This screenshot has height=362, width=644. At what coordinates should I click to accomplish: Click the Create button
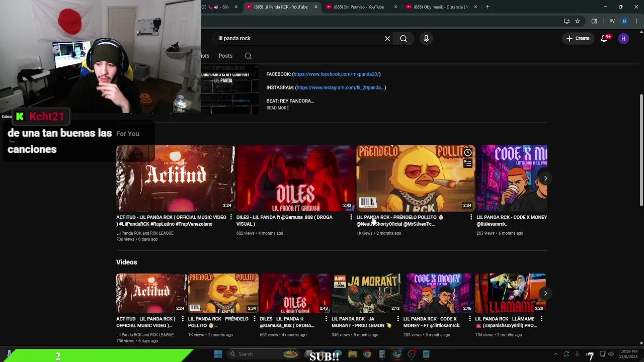point(578,38)
